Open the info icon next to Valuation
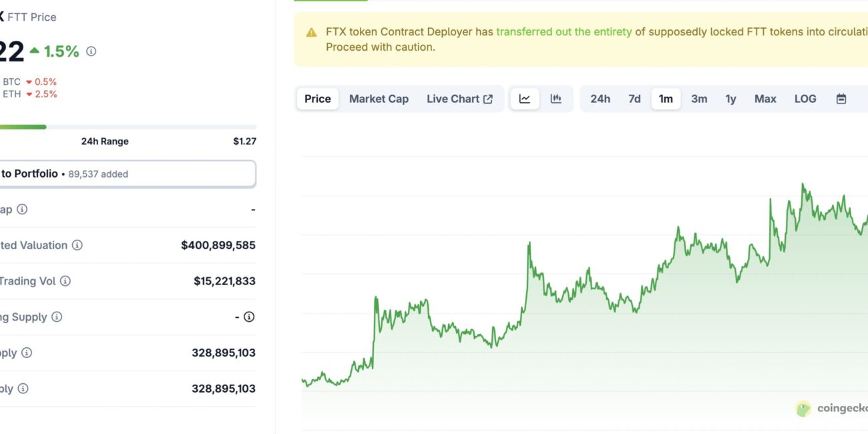Screen dimensions: 868x434 click(x=77, y=246)
